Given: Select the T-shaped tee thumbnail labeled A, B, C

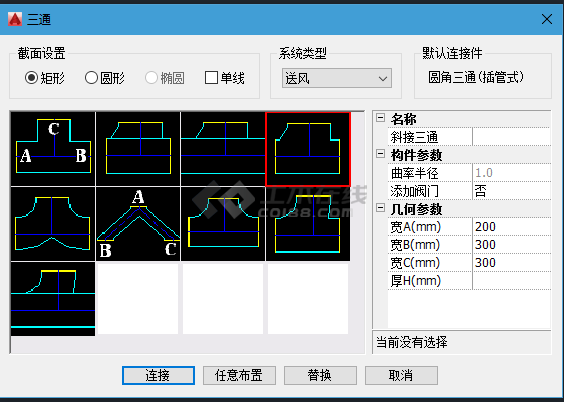Looking at the screenshot, I should coord(53,149).
